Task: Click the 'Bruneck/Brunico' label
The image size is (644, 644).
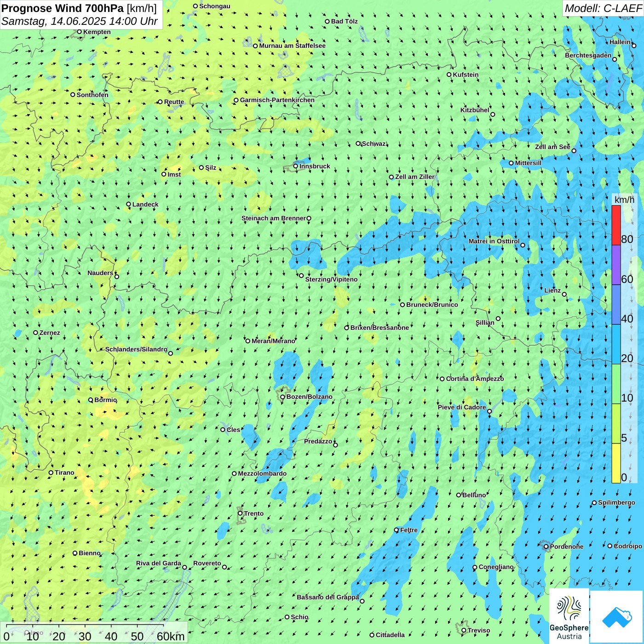Action: tap(432, 305)
